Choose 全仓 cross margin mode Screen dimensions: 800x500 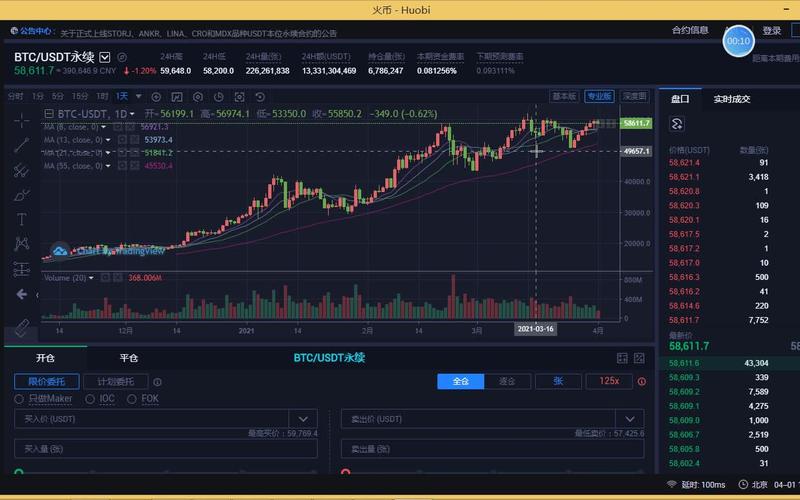pyautogui.click(x=461, y=381)
